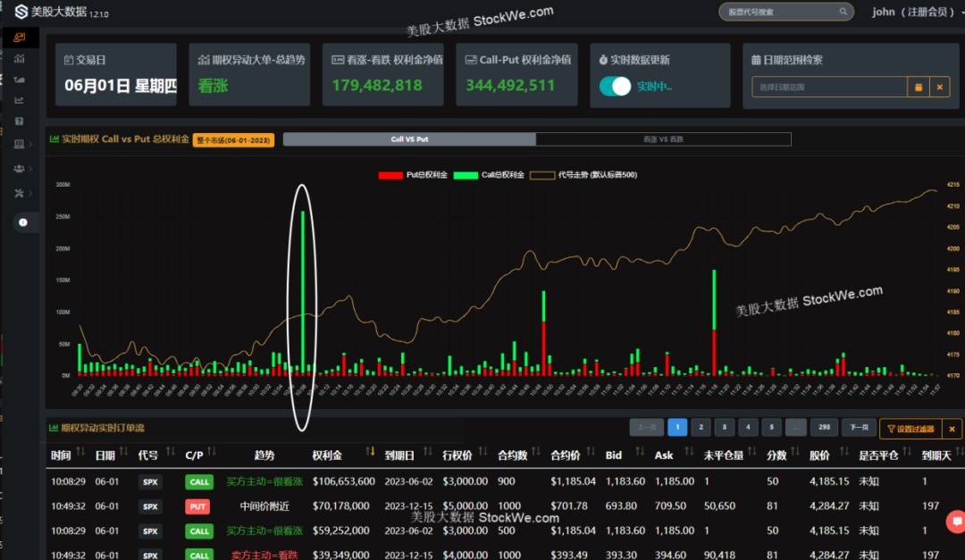965x560 pixels.
Task: Click the info circle icon in sidebar
Action: [22, 222]
